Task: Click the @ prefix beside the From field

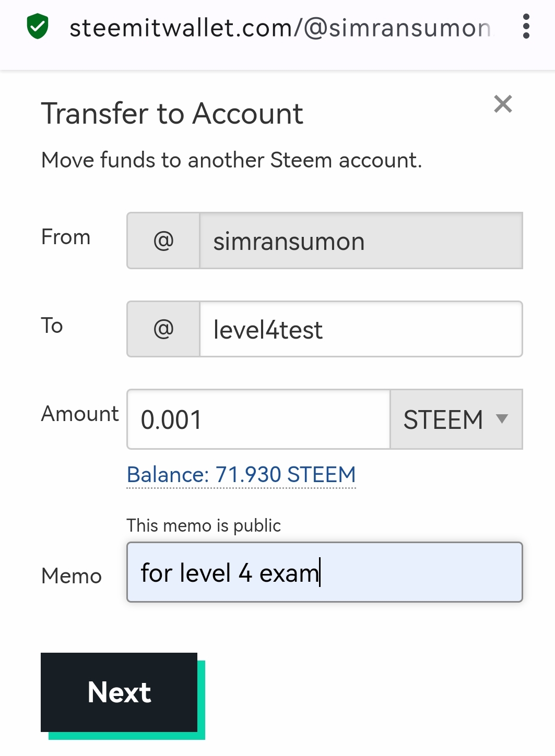Action: click(x=163, y=241)
